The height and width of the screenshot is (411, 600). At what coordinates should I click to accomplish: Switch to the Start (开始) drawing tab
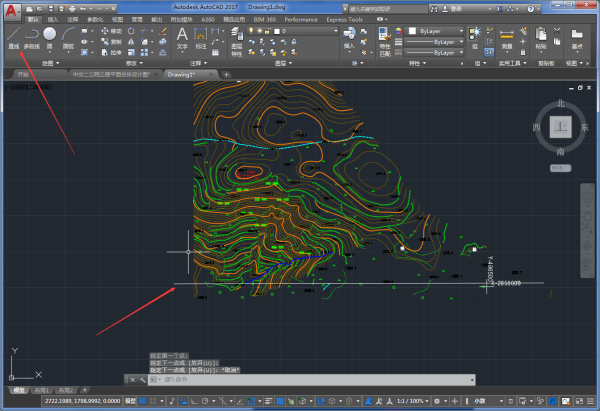coord(23,74)
